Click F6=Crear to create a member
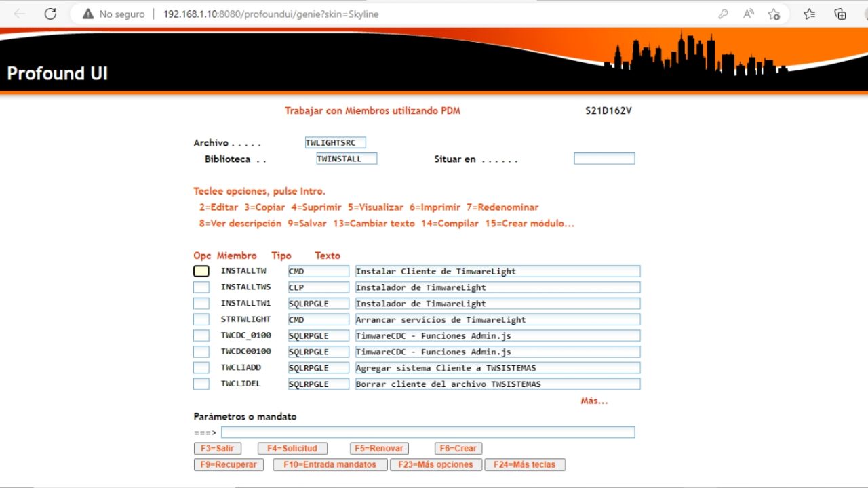 click(458, 448)
